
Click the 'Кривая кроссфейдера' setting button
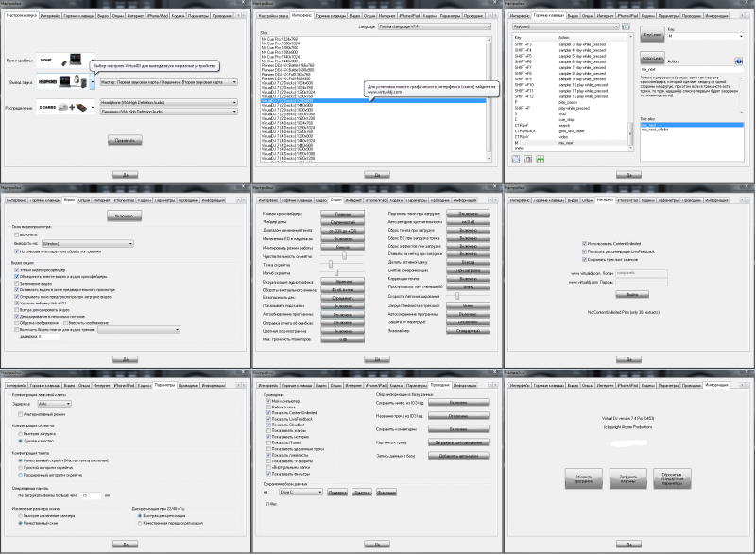(343, 214)
